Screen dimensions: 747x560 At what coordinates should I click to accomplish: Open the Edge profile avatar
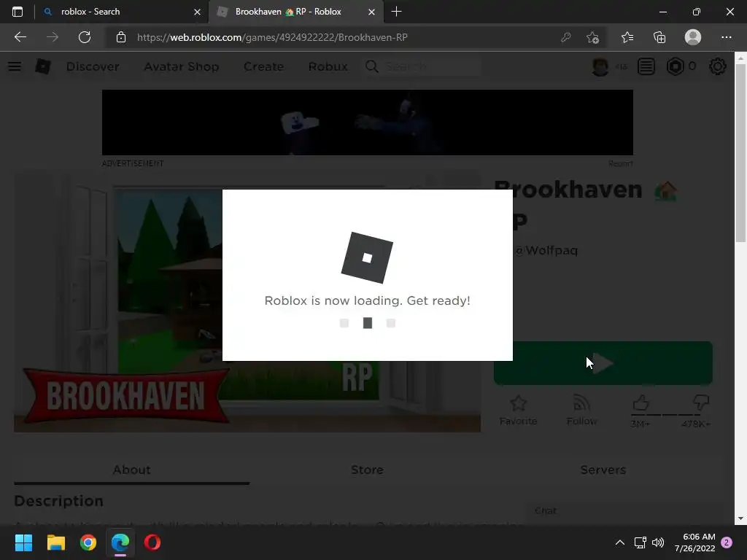tap(693, 37)
